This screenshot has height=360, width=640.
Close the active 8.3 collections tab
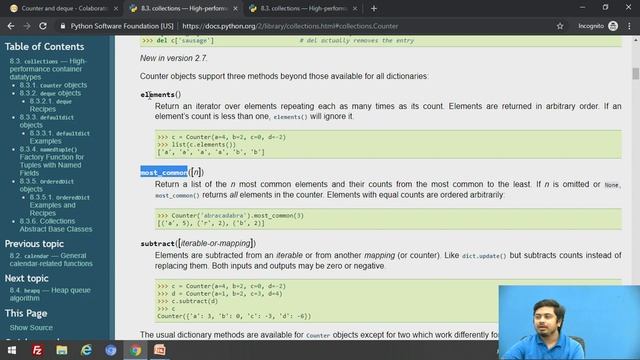point(236,9)
